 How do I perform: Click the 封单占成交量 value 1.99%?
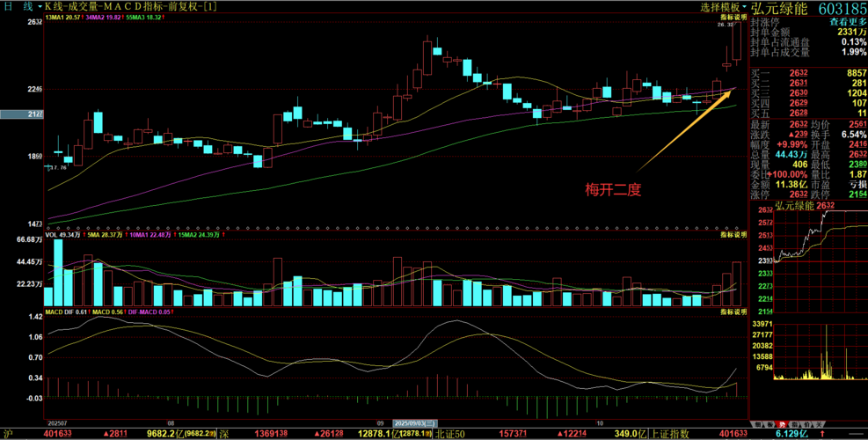pyautogui.click(x=854, y=52)
